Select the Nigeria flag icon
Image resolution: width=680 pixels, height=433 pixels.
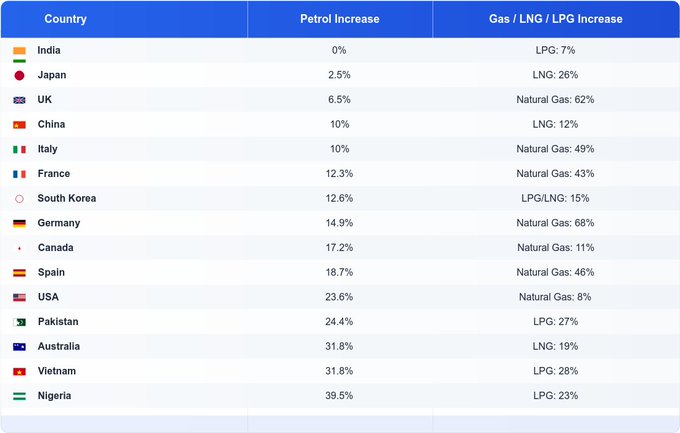click(19, 396)
